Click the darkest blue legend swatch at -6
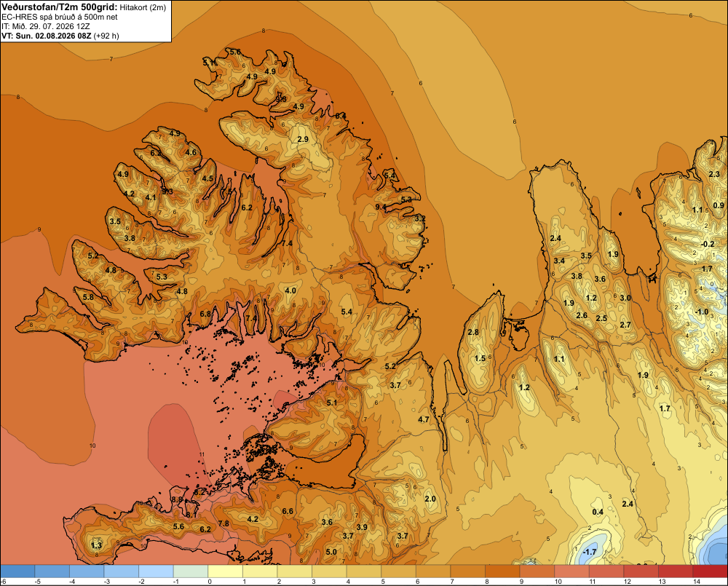Image resolution: width=728 pixels, height=586 pixels. pyautogui.click(x=17, y=571)
